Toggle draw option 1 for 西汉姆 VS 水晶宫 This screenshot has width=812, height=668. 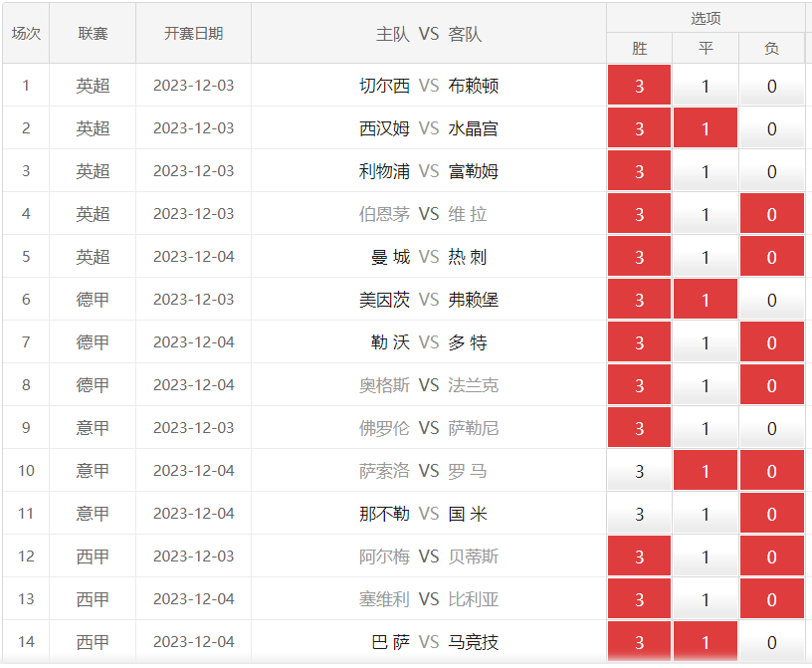[x=706, y=128]
